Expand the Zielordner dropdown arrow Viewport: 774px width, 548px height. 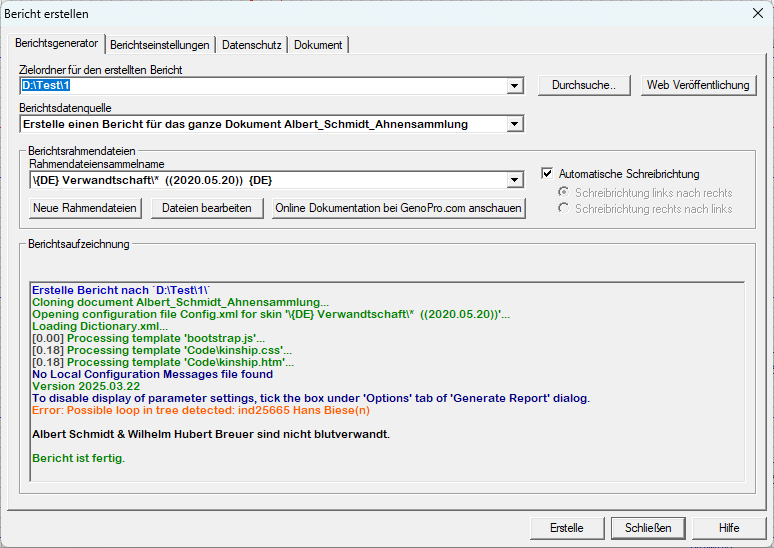click(515, 86)
